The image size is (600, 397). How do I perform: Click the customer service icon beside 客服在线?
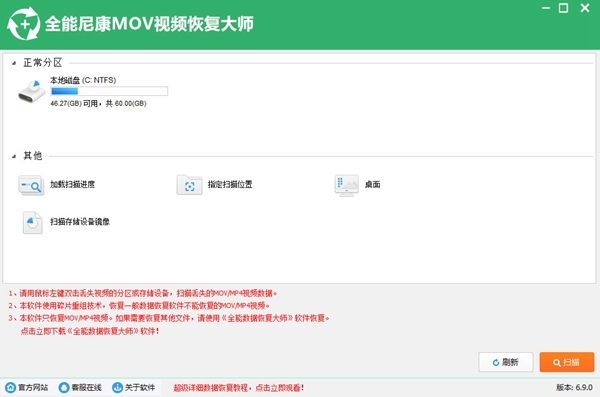[x=64, y=387]
